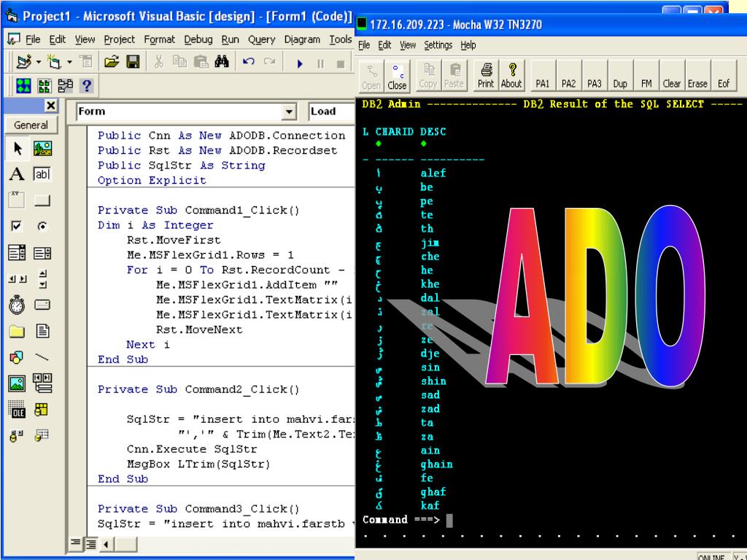Switch to Full Module View at code window bottom

(x=90, y=543)
